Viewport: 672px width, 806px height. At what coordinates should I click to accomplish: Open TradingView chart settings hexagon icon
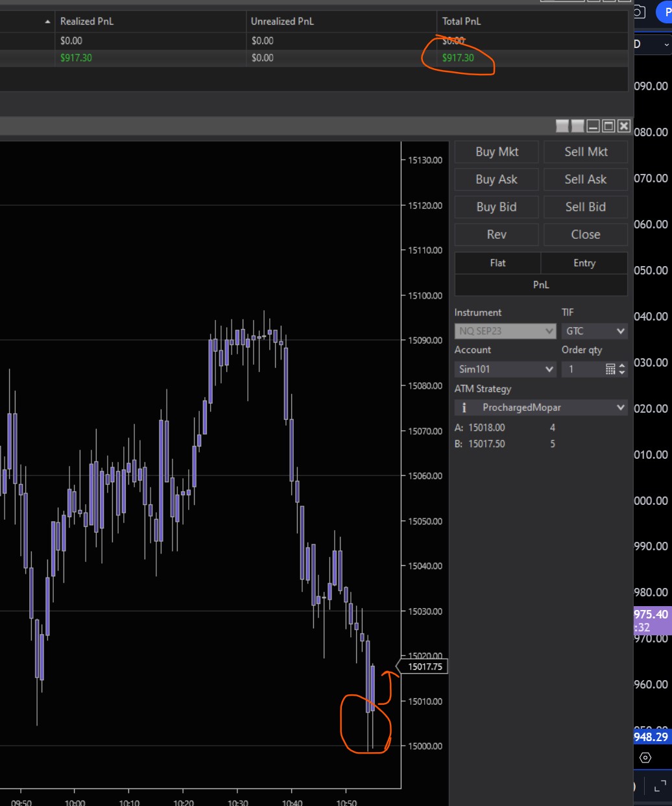[645, 757]
